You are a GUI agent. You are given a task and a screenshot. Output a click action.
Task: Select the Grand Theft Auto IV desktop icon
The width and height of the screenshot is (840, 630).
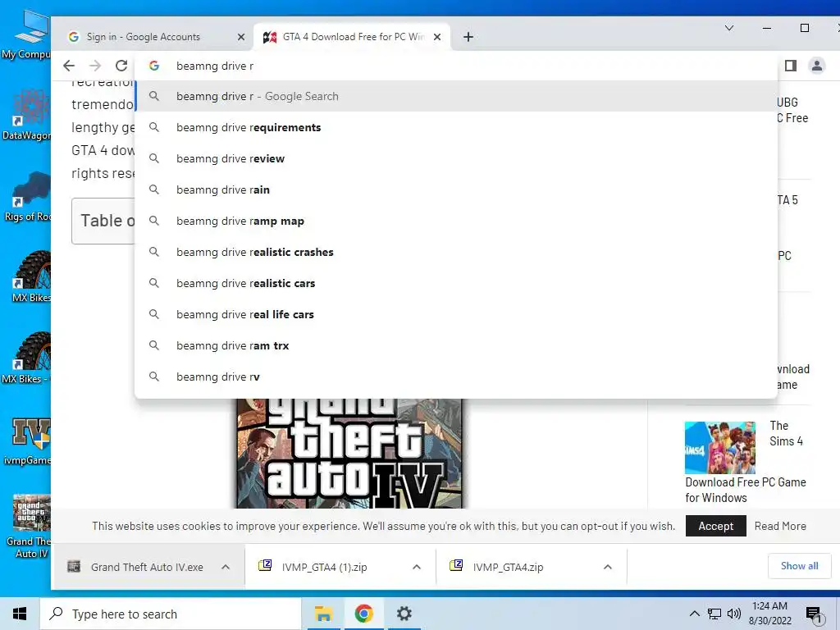29,526
